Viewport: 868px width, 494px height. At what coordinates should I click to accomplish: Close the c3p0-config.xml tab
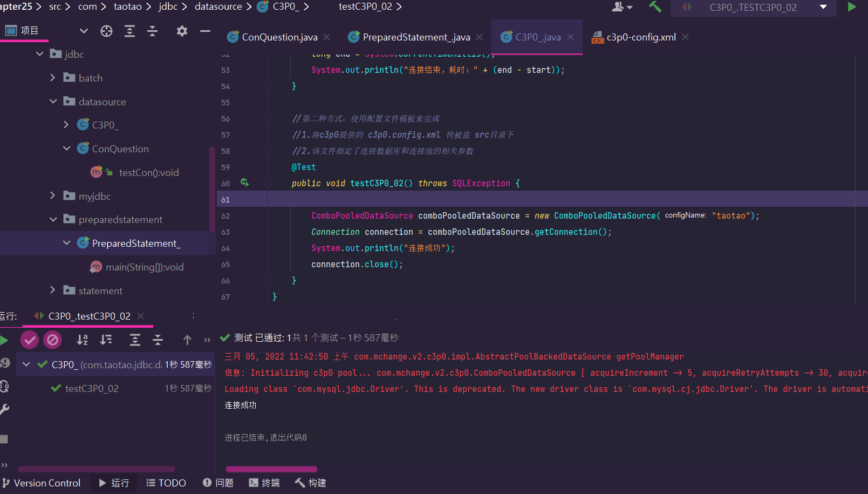[686, 37]
